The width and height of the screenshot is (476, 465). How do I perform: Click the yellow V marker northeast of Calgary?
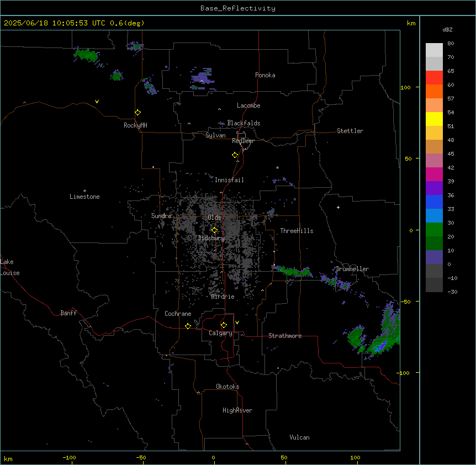[237, 323]
